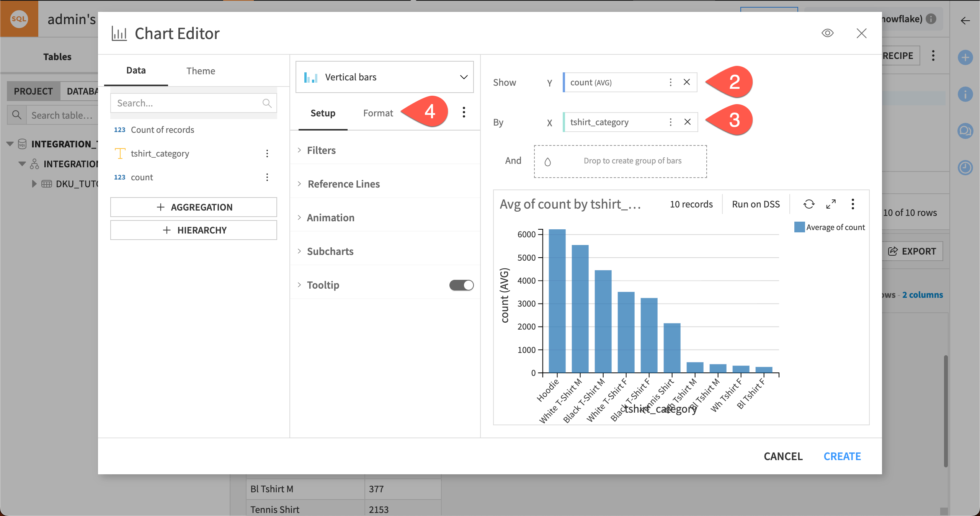Open the Vertical bars chart type dropdown

pyautogui.click(x=384, y=77)
